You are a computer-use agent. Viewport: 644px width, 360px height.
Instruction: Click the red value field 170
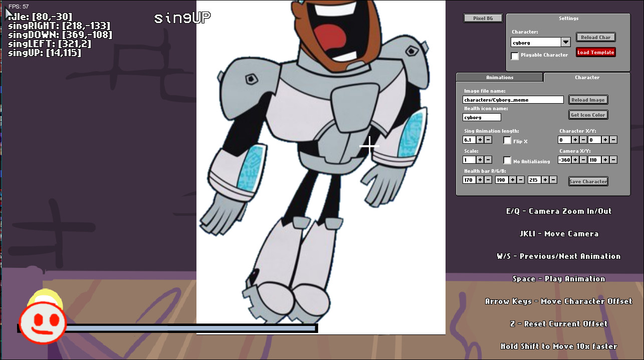[469, 180]
